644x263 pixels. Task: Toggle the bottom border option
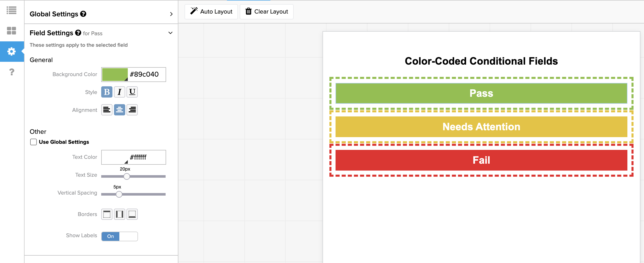pyautogui.click(x=132, y=214)
